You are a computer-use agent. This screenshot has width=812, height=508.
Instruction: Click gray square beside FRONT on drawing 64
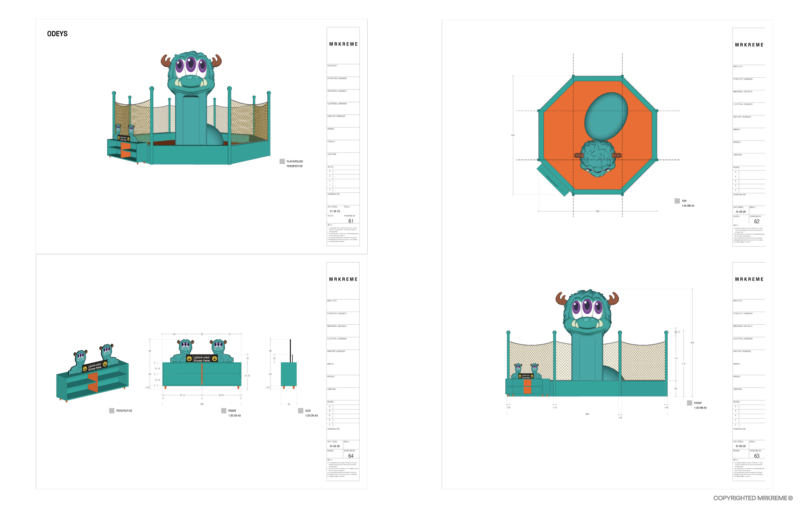coord(223,410)
